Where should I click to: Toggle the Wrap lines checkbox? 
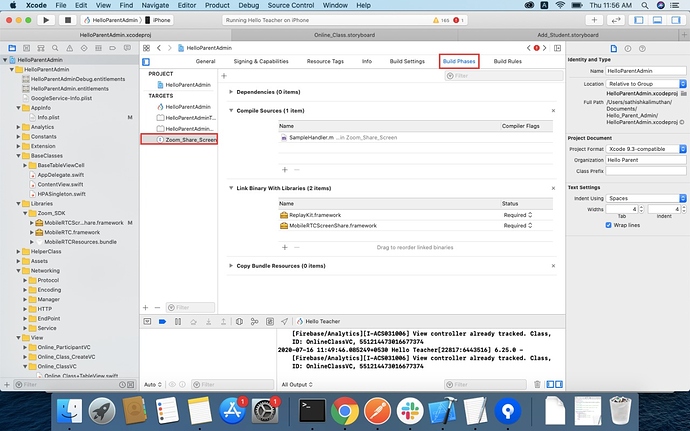609,225
